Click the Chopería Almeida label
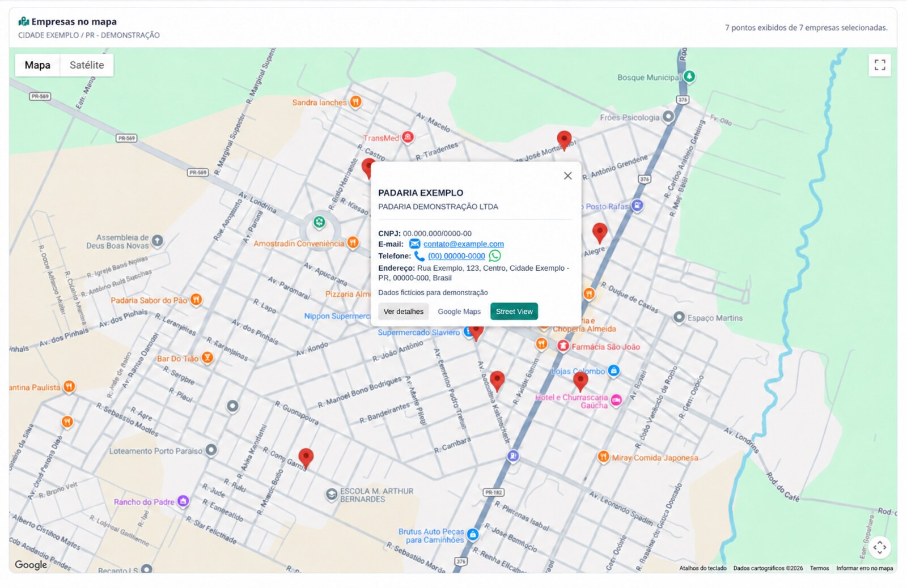Screen dimensions: 907x588 [x=584, y=329]
